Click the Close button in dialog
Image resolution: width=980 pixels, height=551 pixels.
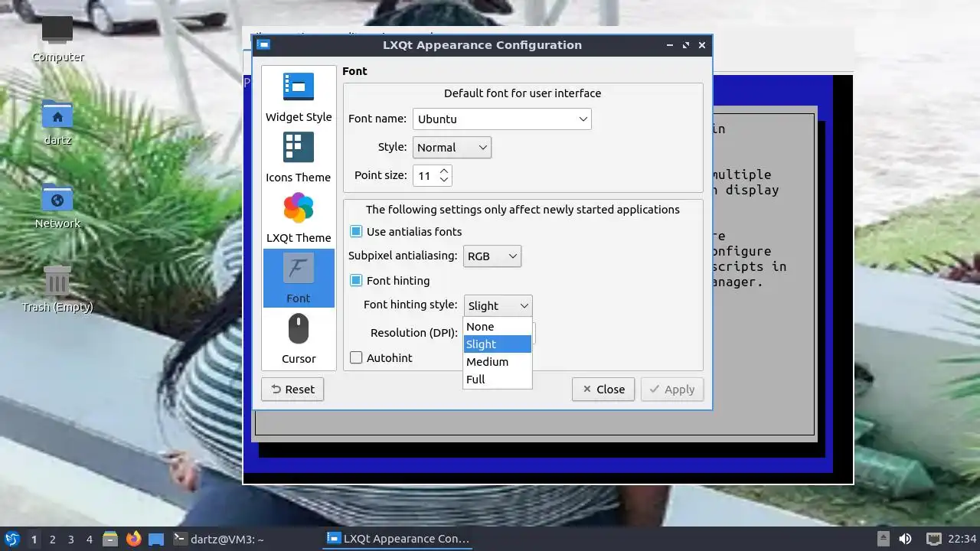point(603,389)
